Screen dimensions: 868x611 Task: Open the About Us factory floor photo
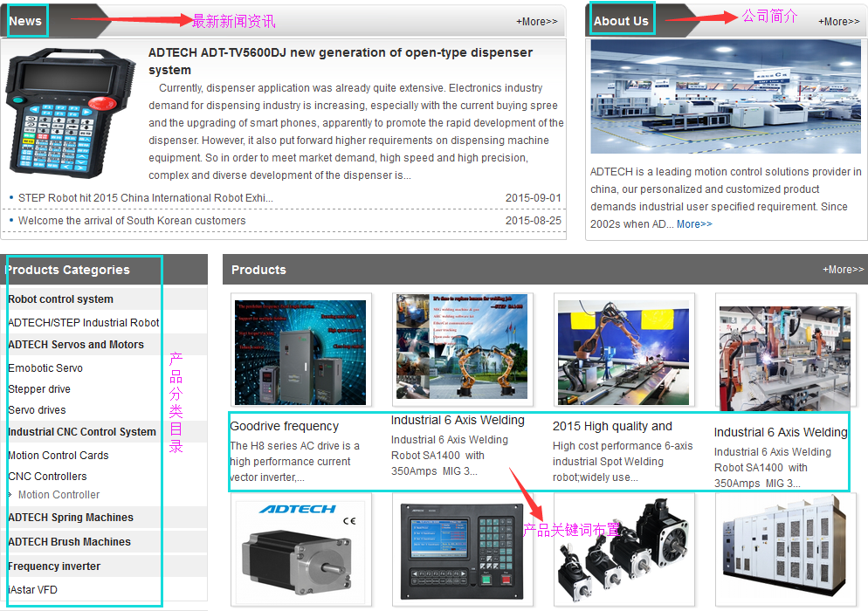coord(726,96)
